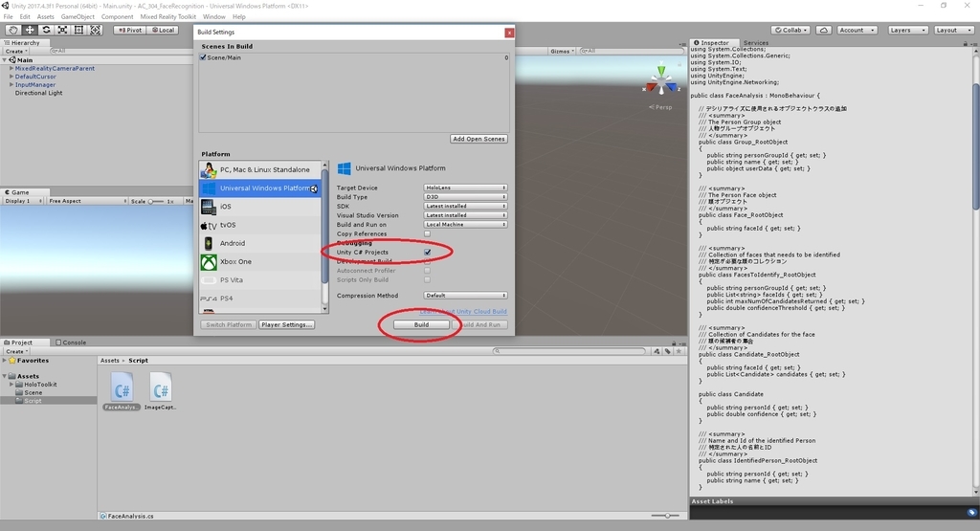Image resolution: width=980 pixels, height=531 pixels.
Task: Toggle the Copy References checkbox
Action: pyautogui.click(x=428, y=233)
